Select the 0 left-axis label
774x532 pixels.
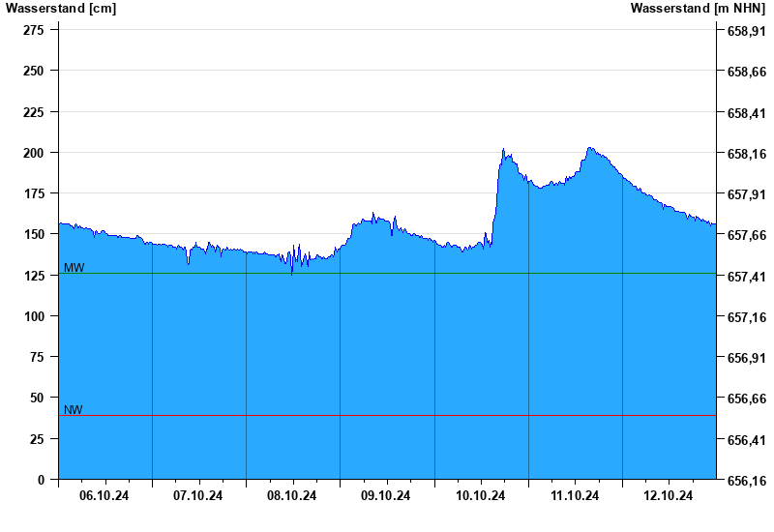[x=41, y=480]
